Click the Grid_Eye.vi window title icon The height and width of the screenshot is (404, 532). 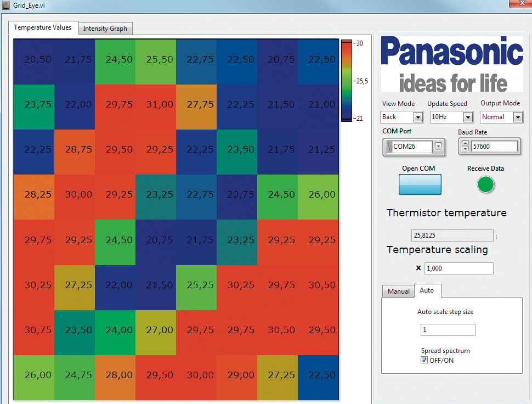coord(6,5)
